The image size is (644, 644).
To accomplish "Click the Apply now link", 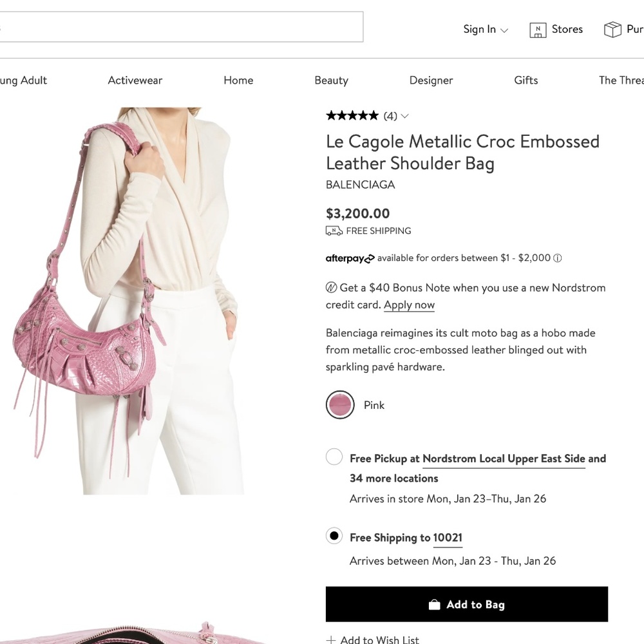I will [409, 305].
